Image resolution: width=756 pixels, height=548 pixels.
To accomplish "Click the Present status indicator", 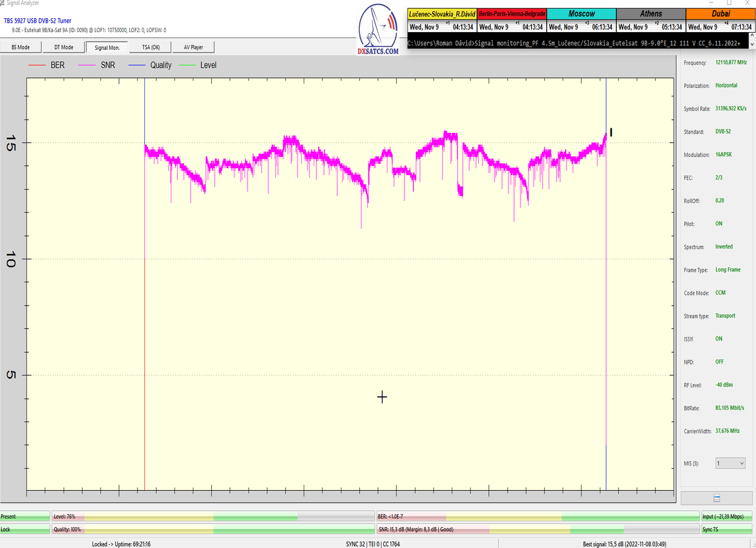I will 25,517.
